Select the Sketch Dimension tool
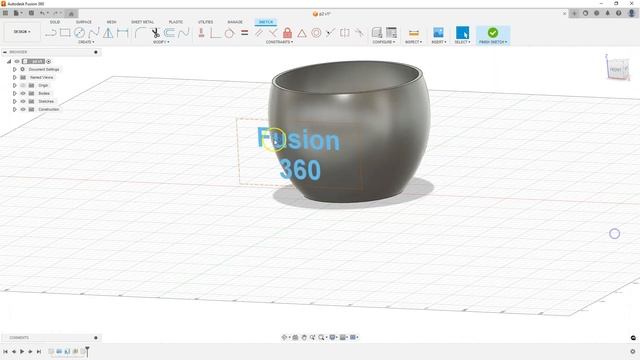This screenshot has height=360, width=640. 122,33
